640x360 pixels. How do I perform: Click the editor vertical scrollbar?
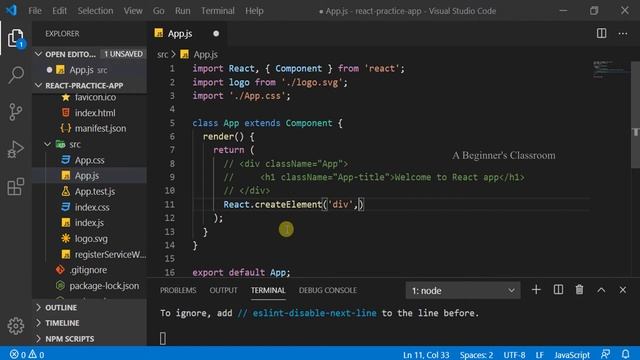click(x=636, y=114)
